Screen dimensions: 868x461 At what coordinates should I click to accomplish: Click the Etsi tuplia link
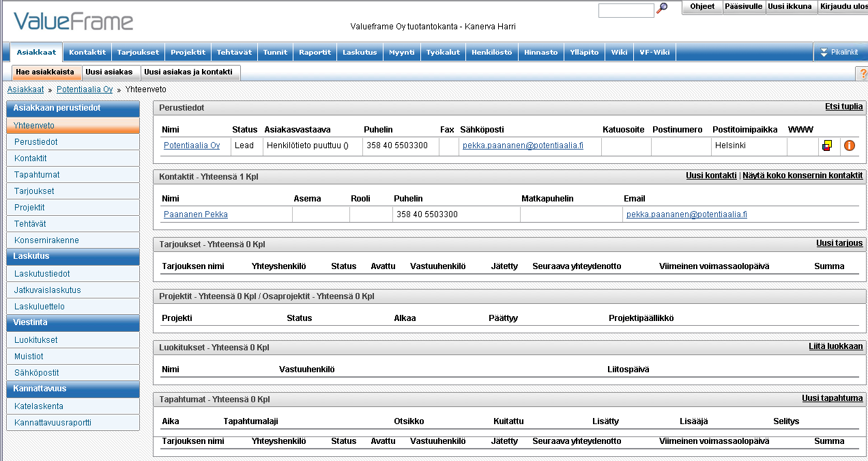(x=844, y=107)
